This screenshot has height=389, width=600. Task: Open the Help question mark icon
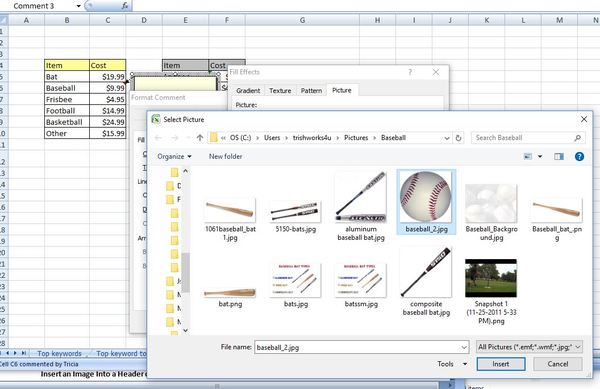579,156
